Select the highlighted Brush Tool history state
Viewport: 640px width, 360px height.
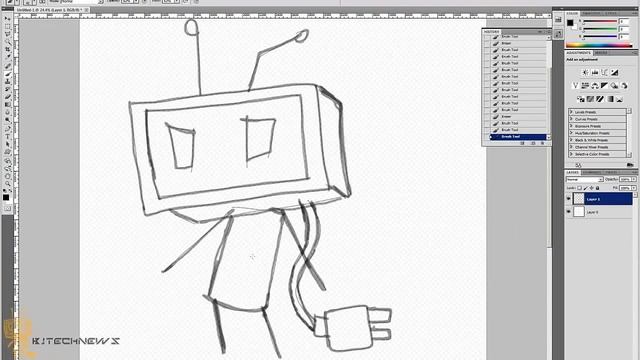pos(518,137)
